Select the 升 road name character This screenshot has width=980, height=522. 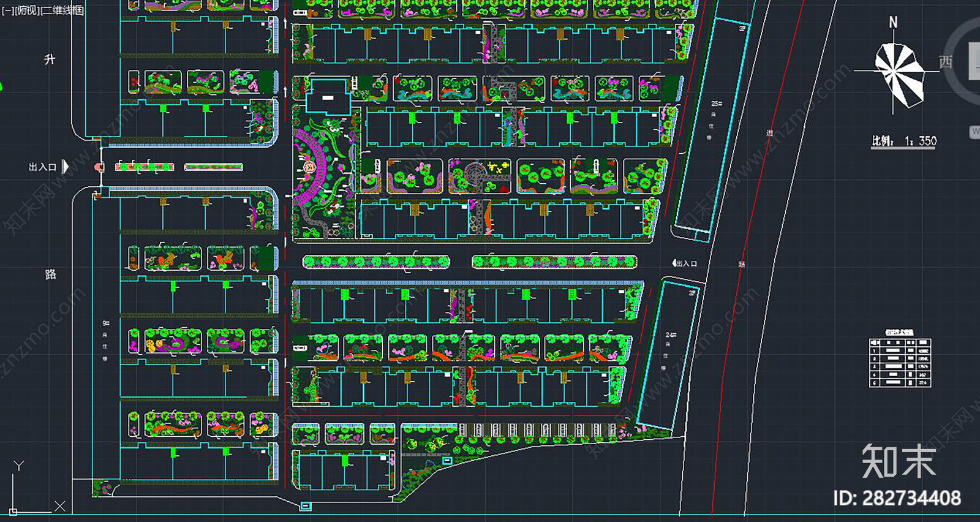pyautogui.click(x=50, y=59)
